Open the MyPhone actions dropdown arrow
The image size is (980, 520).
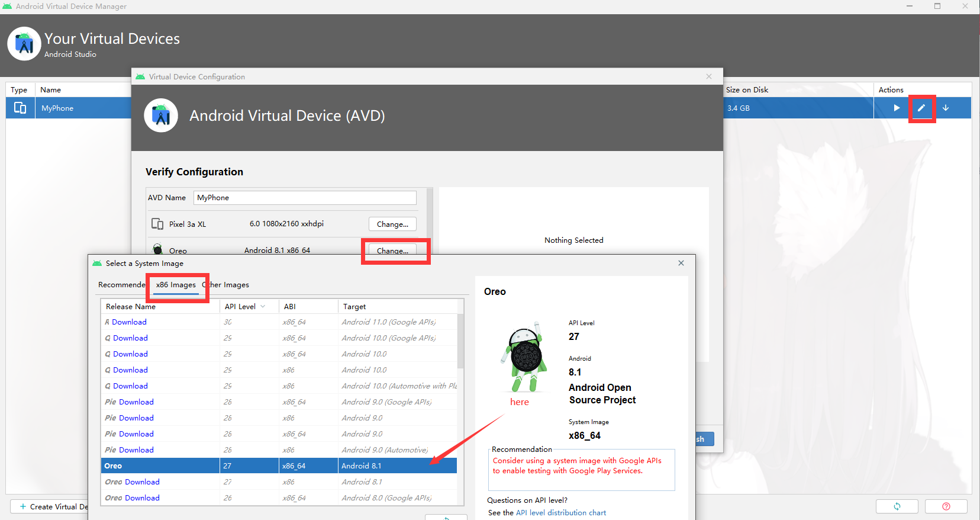point(946,108)
